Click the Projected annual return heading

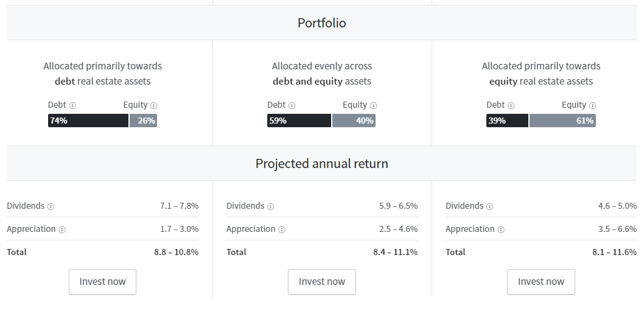pyautogui.click(x=321, y=164)
